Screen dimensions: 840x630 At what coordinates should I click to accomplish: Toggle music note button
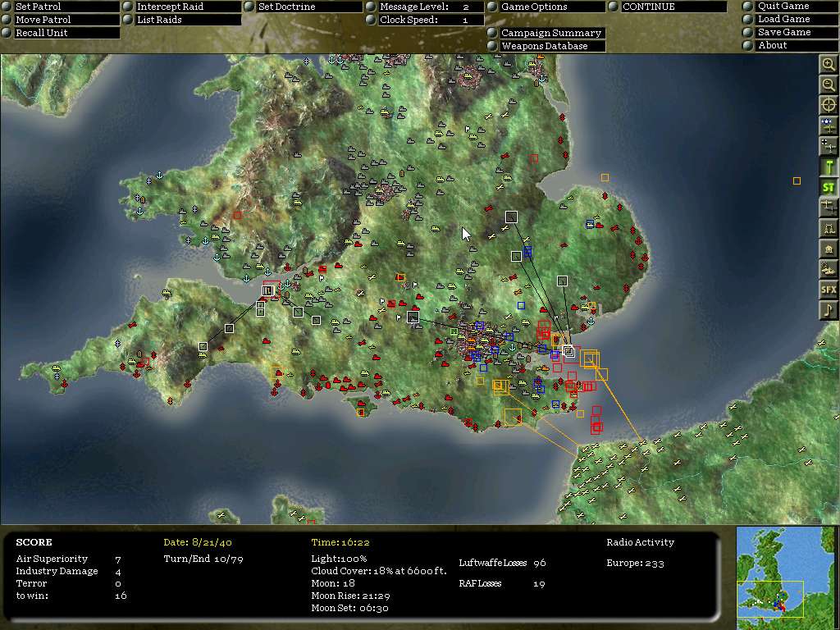(x=829, y=310)
